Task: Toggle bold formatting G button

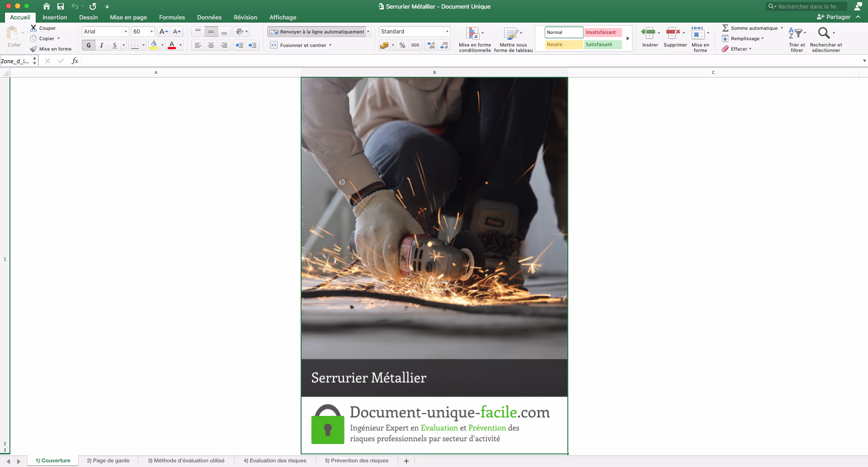Action: [89, 45]
